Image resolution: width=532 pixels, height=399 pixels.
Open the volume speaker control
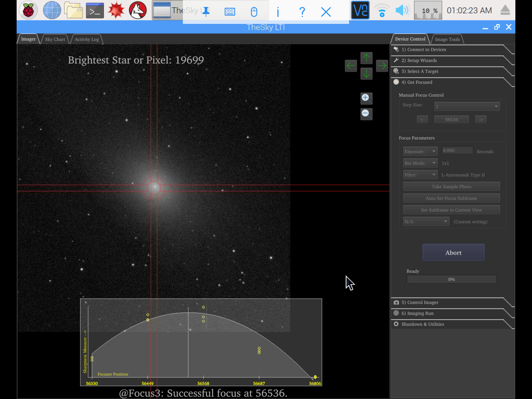pos(402,10)
